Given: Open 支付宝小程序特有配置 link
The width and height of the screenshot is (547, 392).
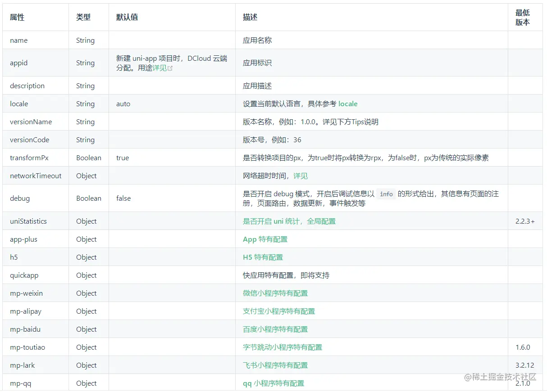Looking at the screenshot, I should point(279,311).
